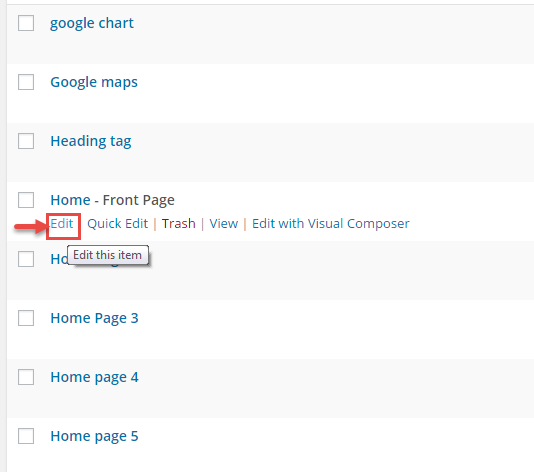Tick the Home page 4 checkbox

pos(26,377)
